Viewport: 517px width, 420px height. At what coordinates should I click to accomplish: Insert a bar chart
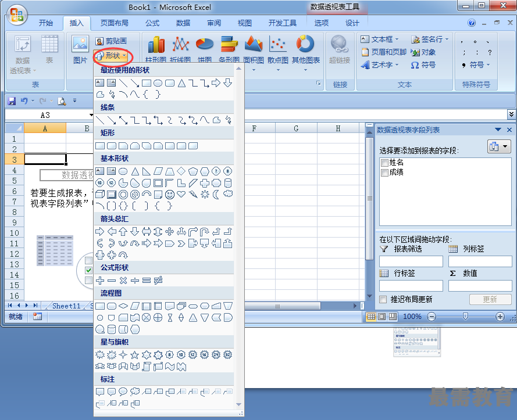pyautogui.click(x=229, y=49)
